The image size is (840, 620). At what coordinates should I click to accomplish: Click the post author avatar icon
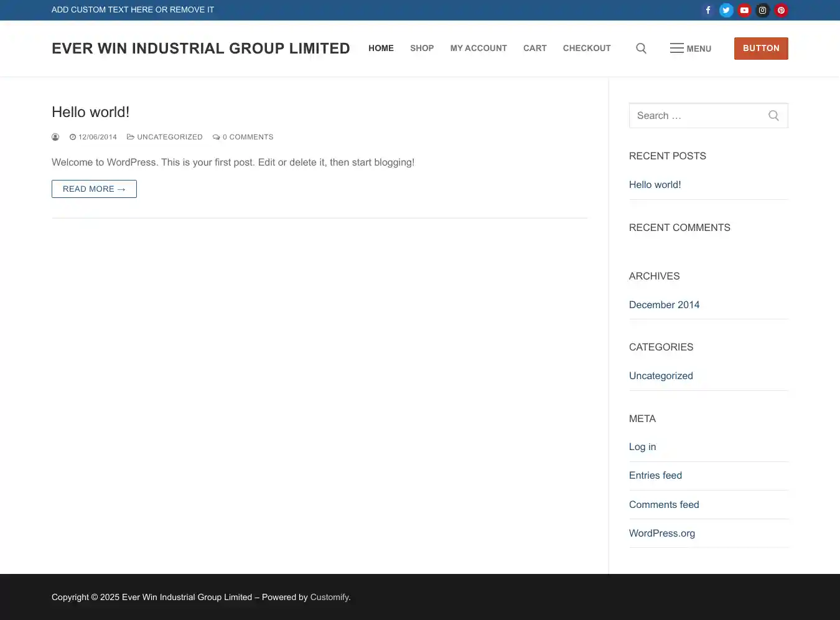click(x=55, y=137)
